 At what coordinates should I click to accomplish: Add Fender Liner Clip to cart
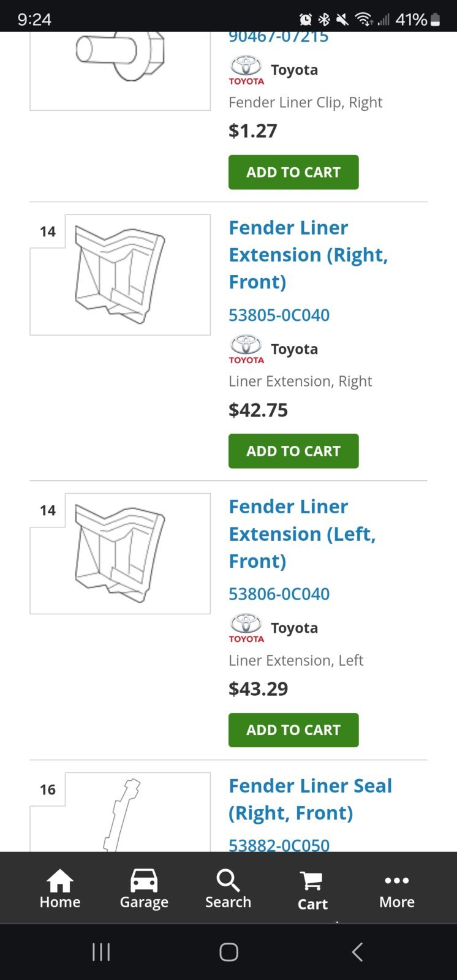[293, 172]
